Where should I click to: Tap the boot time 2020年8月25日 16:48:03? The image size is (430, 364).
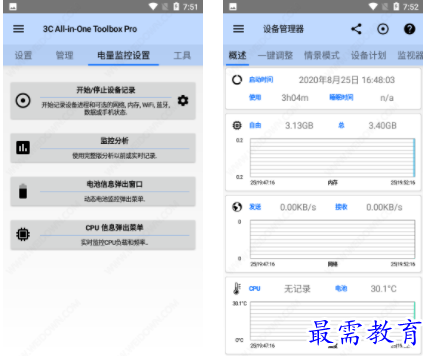point(347,80)
